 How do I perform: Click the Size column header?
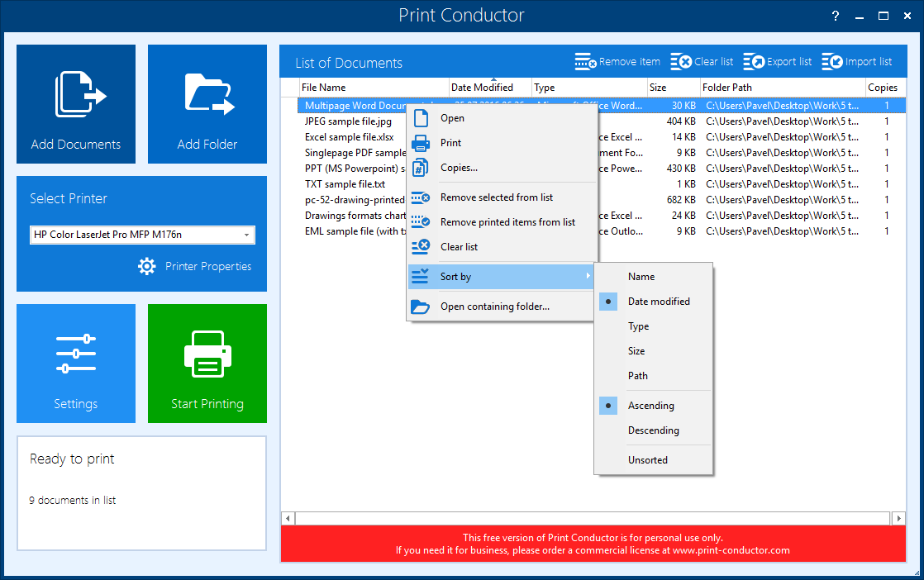[x=674, y=87]
